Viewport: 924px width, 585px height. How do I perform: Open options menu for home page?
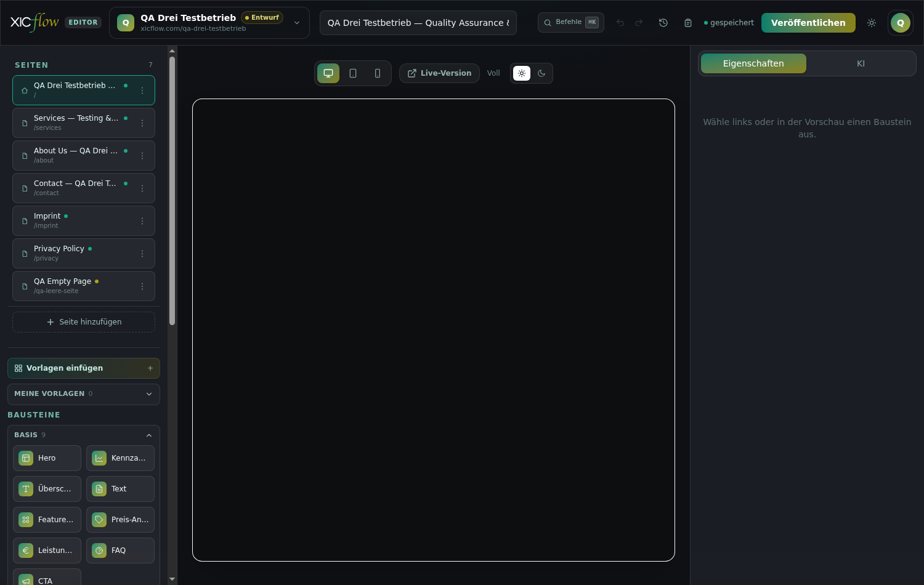coord(142,91)
